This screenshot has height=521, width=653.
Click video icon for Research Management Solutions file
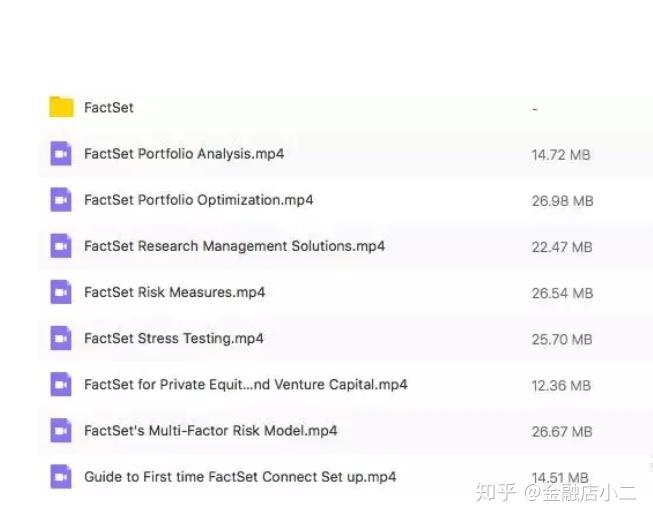(x=61, y=246)
